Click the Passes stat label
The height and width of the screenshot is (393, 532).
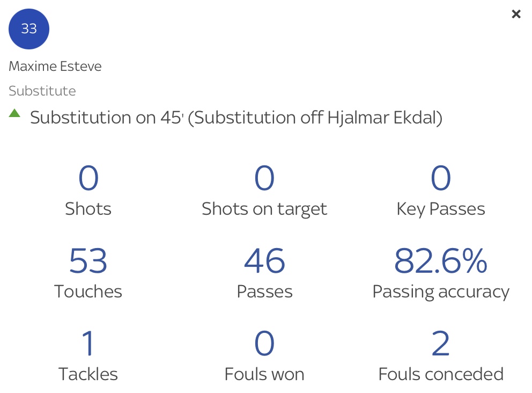click(264, 292)
